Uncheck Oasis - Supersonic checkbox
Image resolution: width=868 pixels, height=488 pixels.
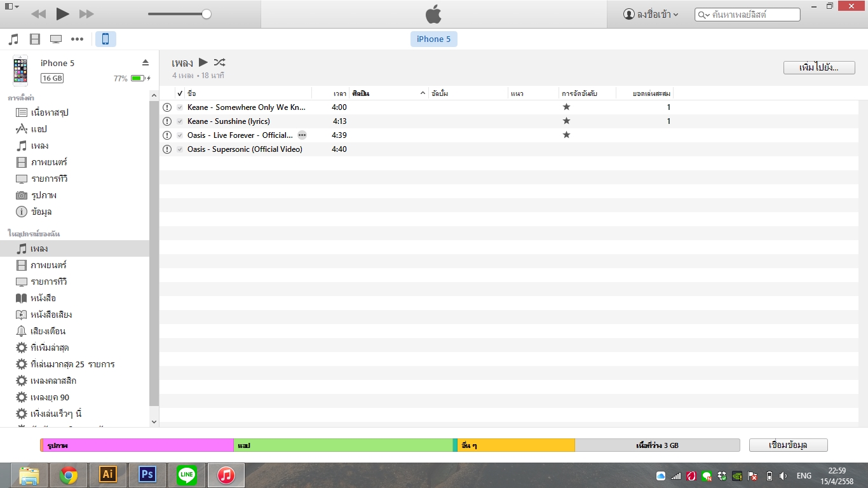coord(180,149)
